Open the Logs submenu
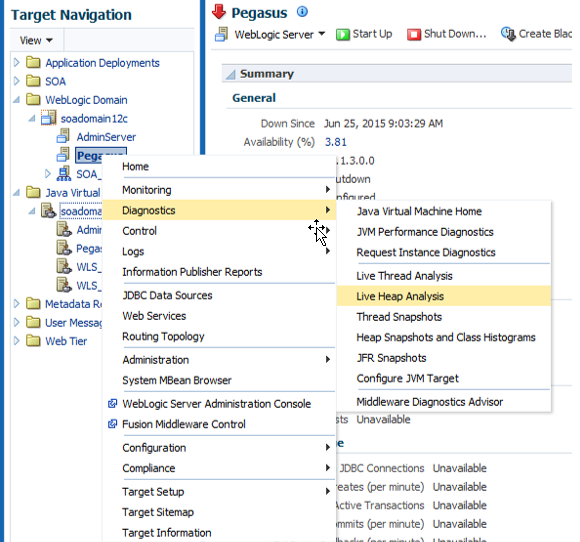 (x=219, y=252)
